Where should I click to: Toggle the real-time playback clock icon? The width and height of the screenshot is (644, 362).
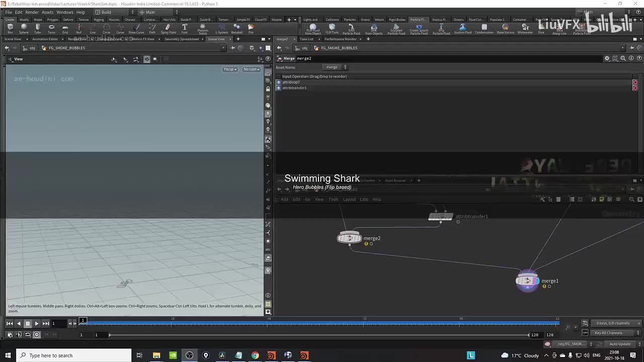37,335
